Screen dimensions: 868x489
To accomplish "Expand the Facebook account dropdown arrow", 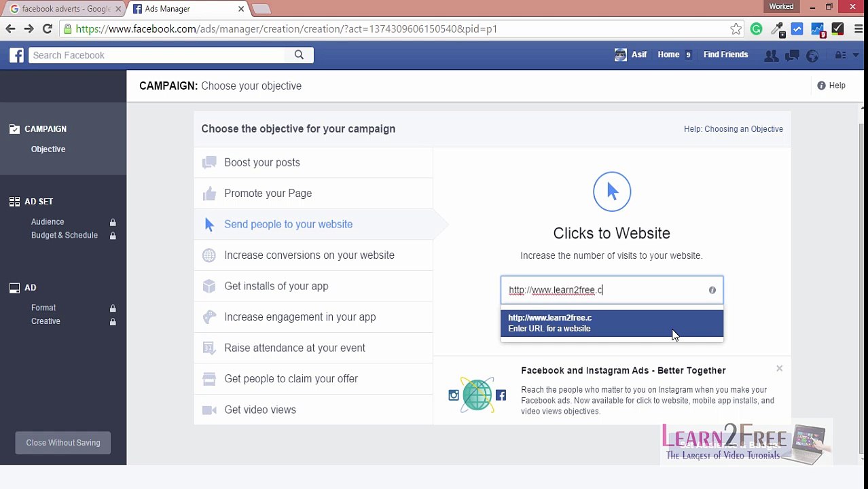I will click(x=855, y=55).
